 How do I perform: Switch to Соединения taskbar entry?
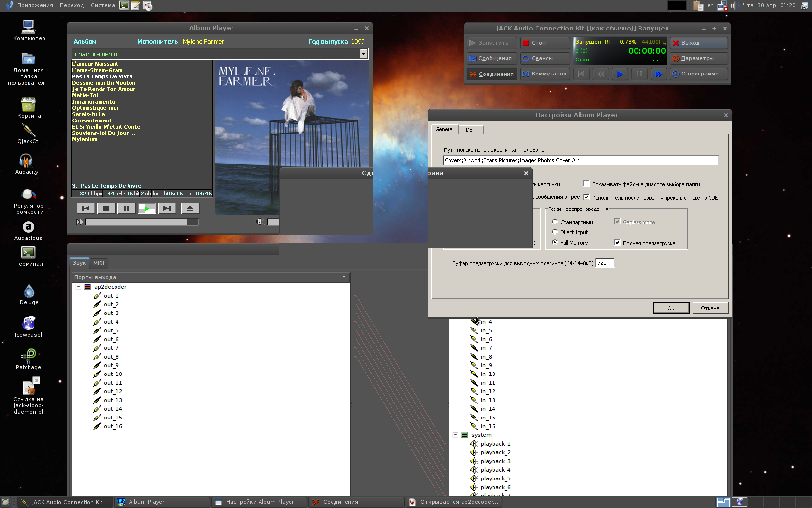[x=356, y=502]
